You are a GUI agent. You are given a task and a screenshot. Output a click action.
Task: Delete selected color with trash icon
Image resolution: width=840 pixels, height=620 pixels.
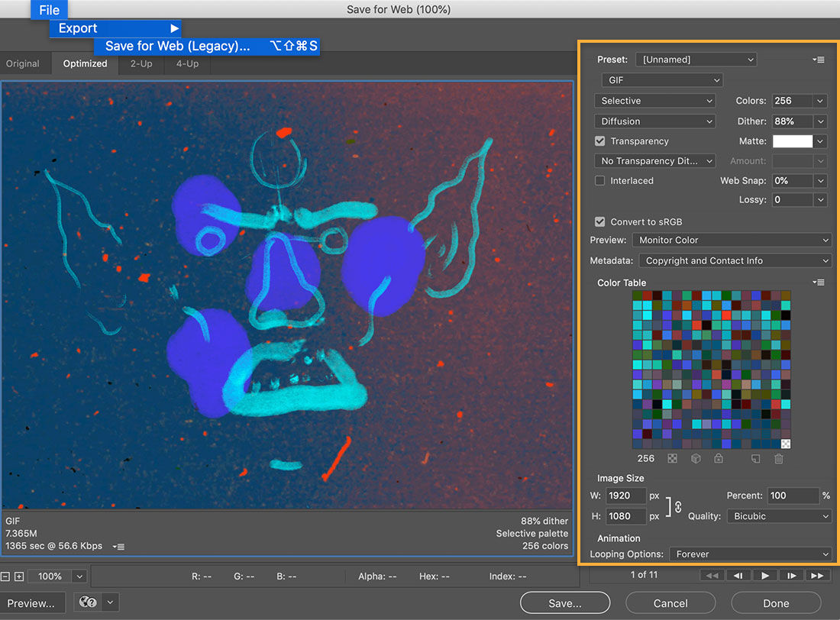pos(779,459)
